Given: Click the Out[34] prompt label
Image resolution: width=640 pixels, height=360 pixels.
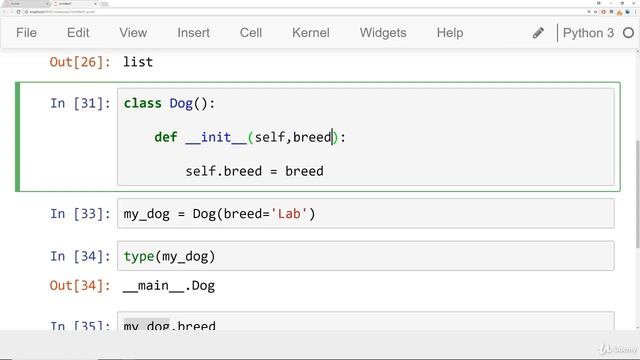Looking at the screenshot, I should (x=80, y=285).
